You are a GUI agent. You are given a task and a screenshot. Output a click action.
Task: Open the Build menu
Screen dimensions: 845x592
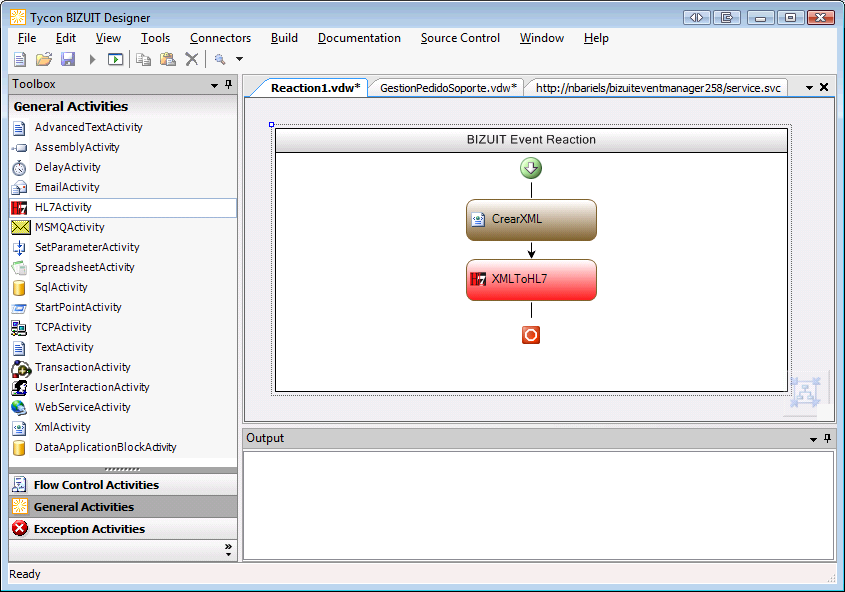point(284,38)
